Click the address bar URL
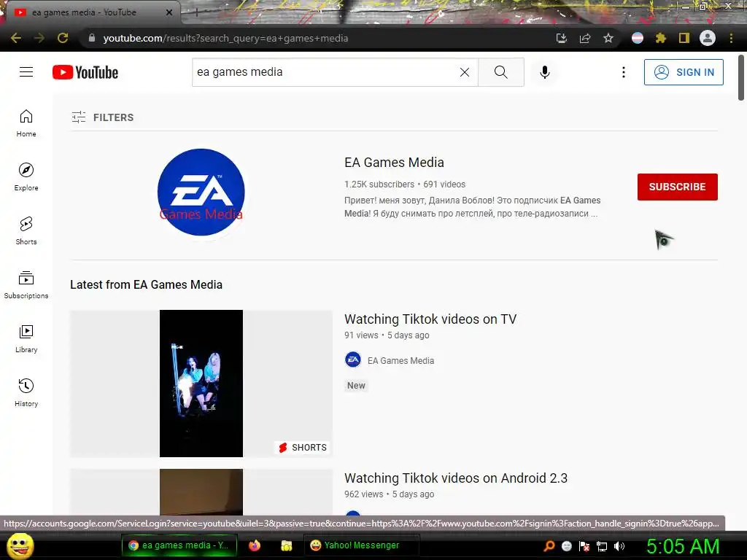Image resolution: width=747 pixels, height=560 pixels. click(x=225, y=38)
